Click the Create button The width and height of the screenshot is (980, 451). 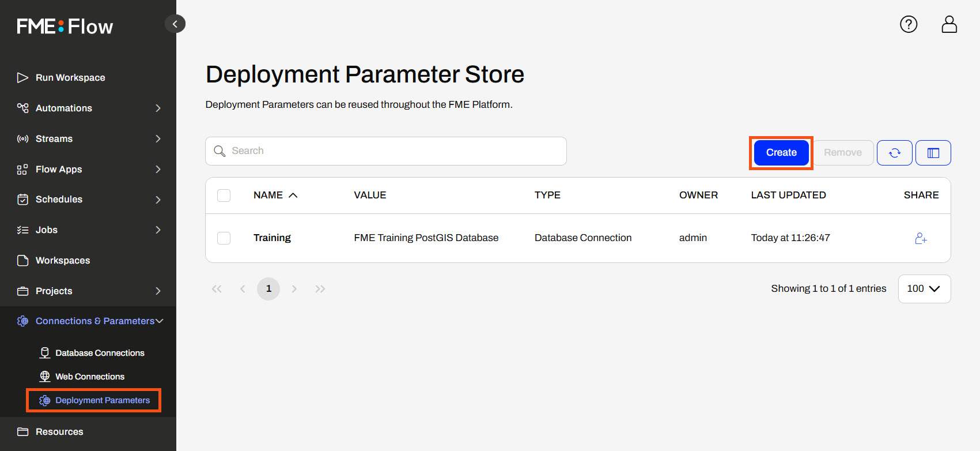(781, 153)
